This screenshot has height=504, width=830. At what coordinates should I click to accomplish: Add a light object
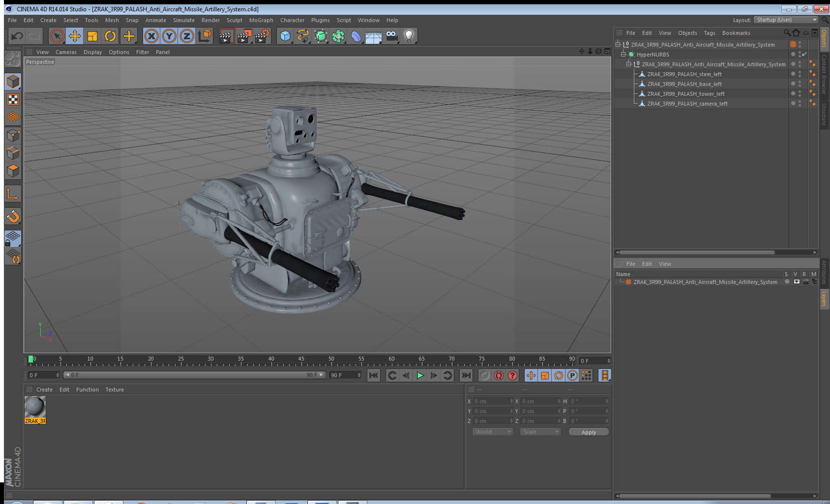tap(409, 36)
